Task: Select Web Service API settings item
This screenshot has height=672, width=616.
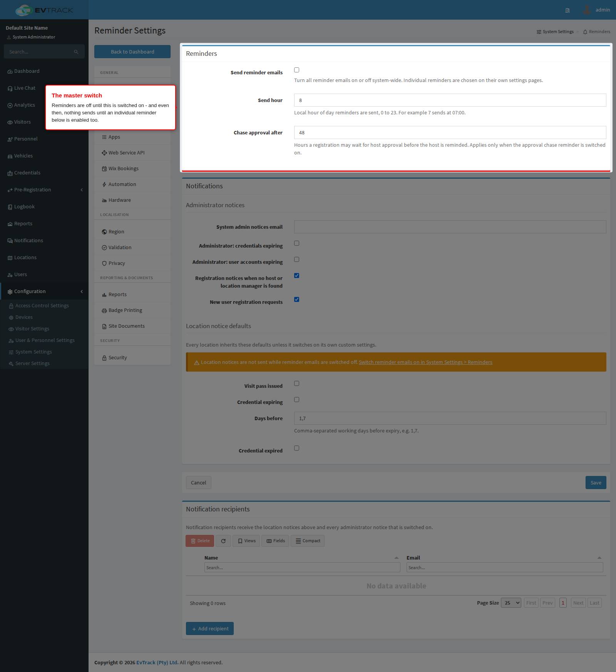Action: point(132,153)
